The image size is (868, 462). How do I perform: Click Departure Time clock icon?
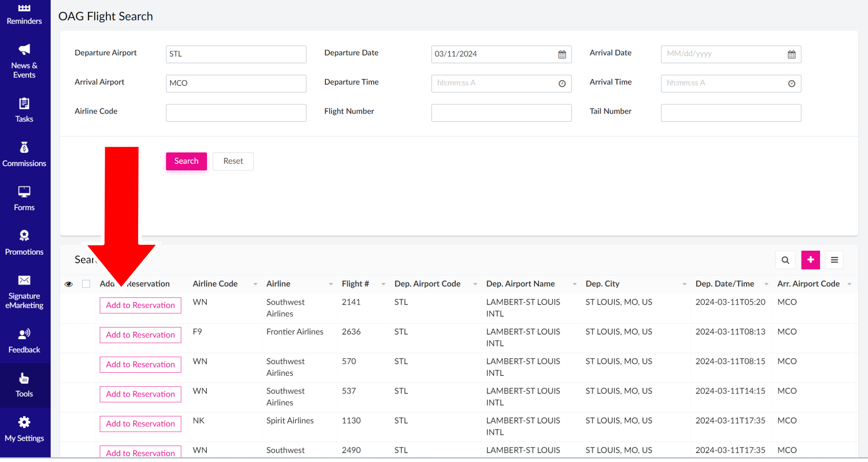562,83
